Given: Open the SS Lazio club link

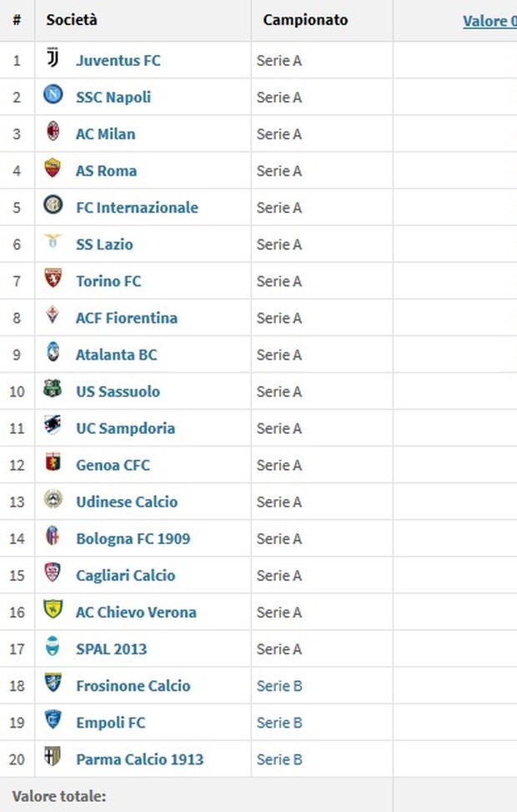Looking at the screenshot, I should [x=104, y=245].
